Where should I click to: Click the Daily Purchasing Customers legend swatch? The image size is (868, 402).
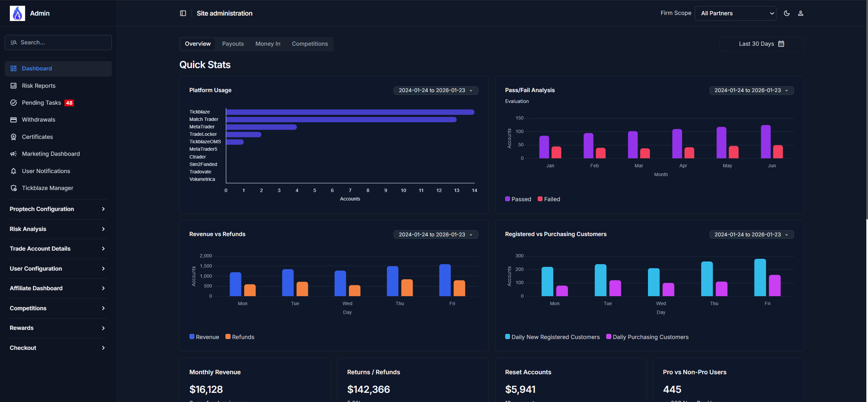point(609,337)
